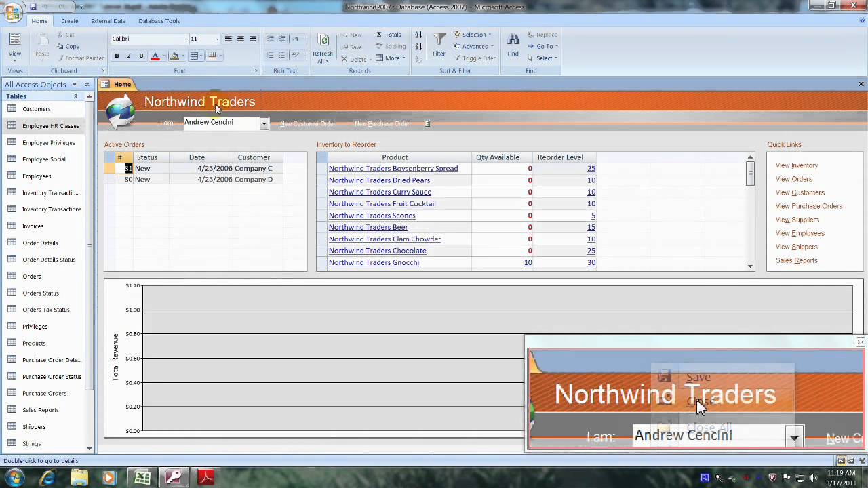Open the fill color dropdown
This screenshot has height=488, width=868.
tap(183, 56)
